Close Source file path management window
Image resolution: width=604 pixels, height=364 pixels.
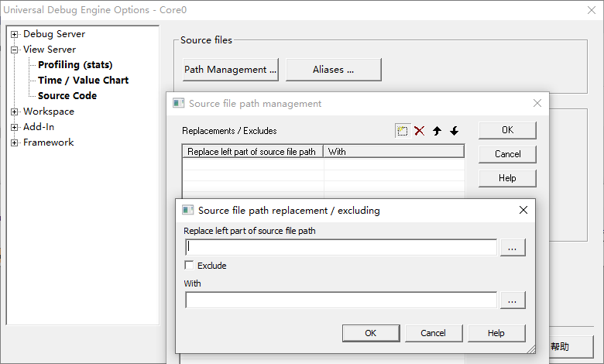[x=537, y=103]
